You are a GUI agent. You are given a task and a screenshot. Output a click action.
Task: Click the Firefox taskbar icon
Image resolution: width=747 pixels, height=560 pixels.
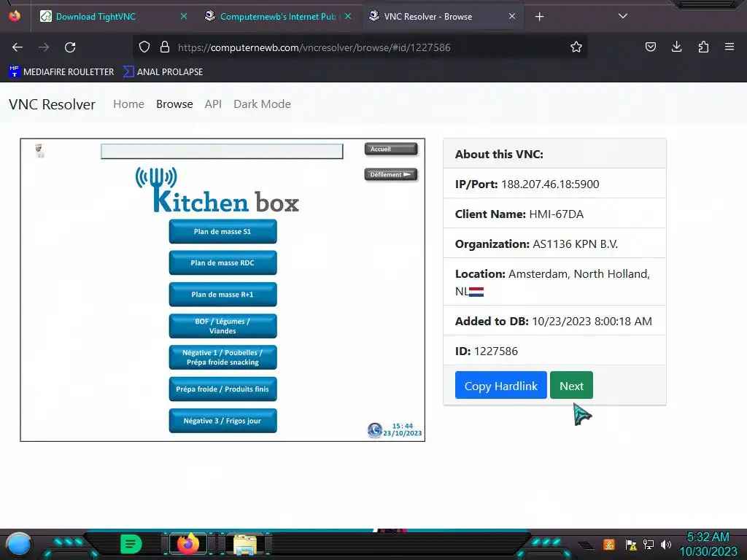[x=188, y=544]
